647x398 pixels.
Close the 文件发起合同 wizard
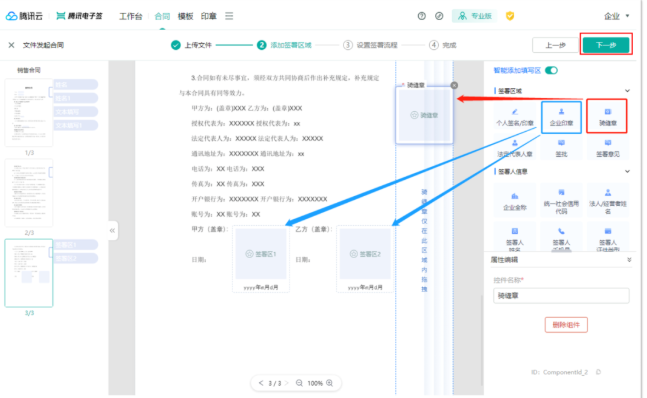(x=12, y=45)
